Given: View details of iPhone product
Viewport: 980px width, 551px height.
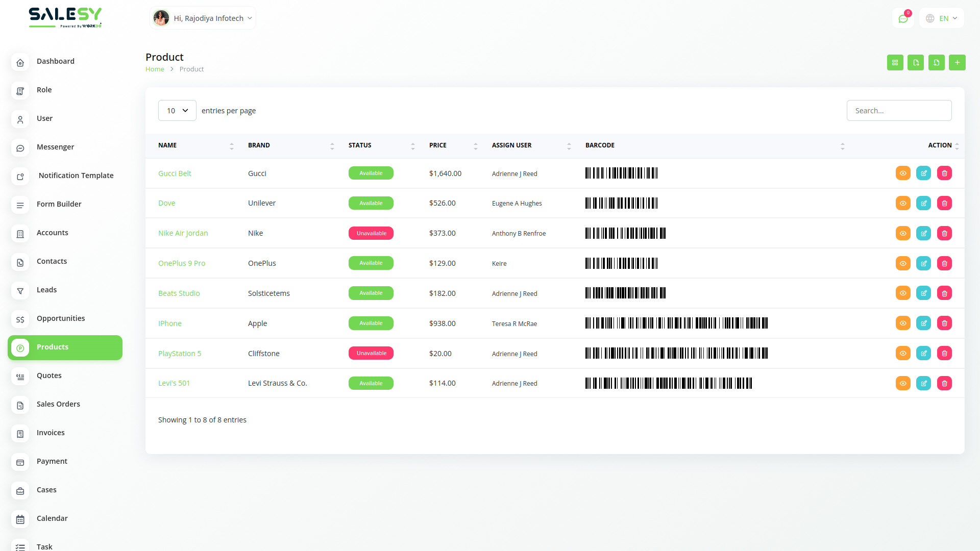Looking at the screenshot, I should [903, 323].
